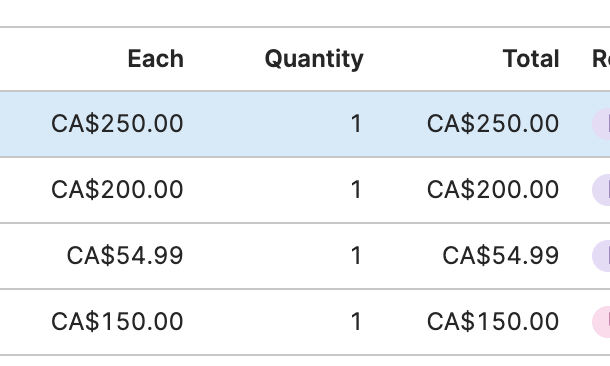Select the partially visible header after Total
The height and width of the screenshot is (366, 610).
point(601,59)
